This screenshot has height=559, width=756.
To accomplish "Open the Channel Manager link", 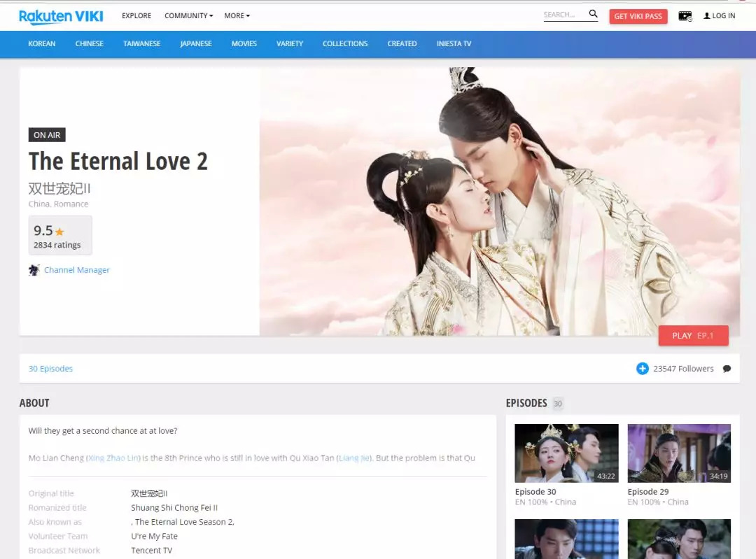I will point(77,270).
